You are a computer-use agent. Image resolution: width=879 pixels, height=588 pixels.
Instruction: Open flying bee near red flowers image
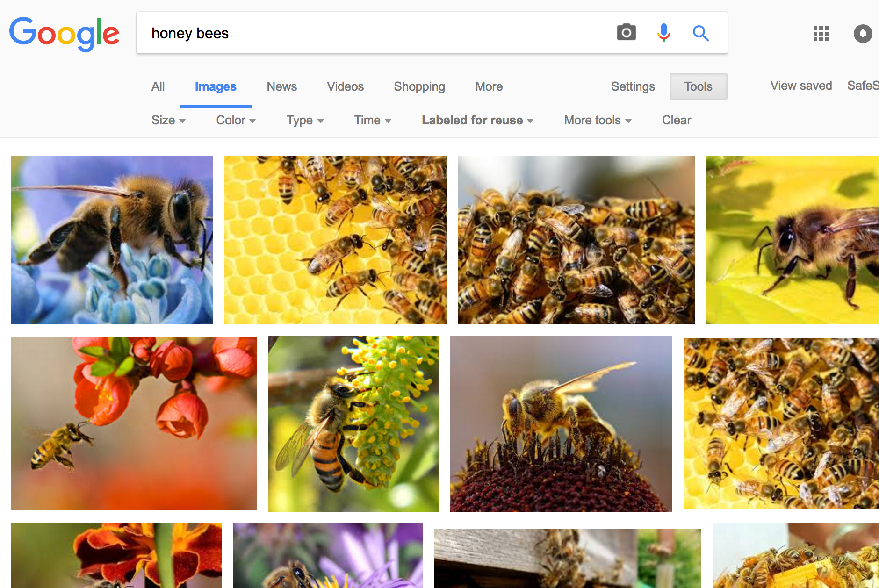point(134,423)
